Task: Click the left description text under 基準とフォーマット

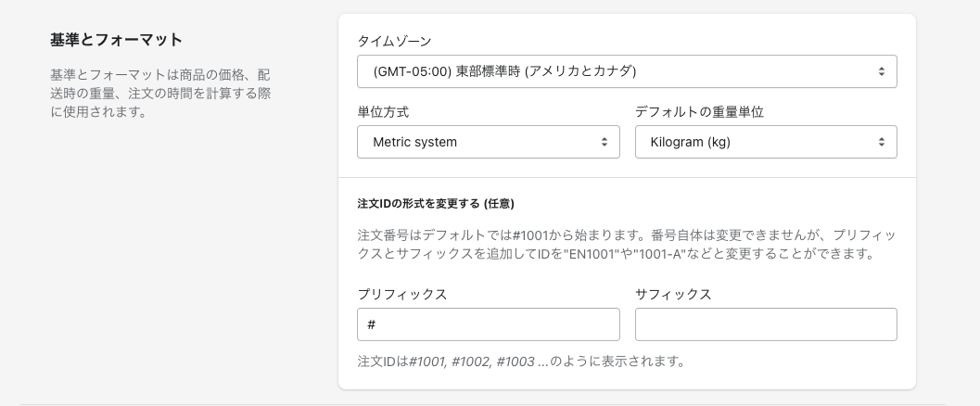Action: tap(159, 93)
